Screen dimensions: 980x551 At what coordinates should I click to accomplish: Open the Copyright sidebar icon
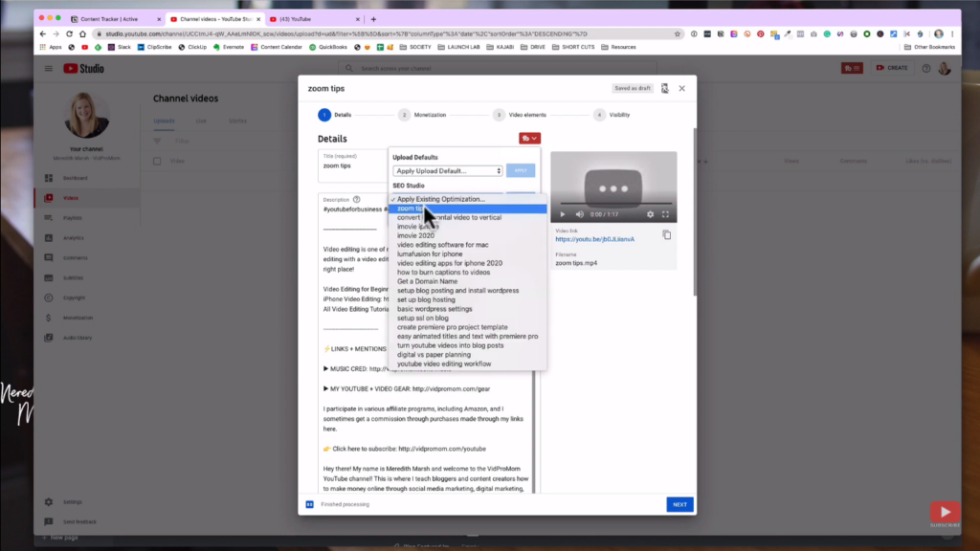click(49, 298)
